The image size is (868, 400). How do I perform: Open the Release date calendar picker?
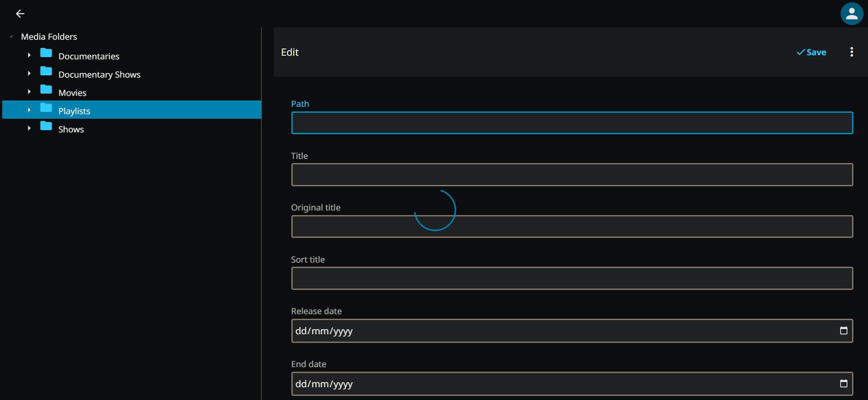coord(843,331)
